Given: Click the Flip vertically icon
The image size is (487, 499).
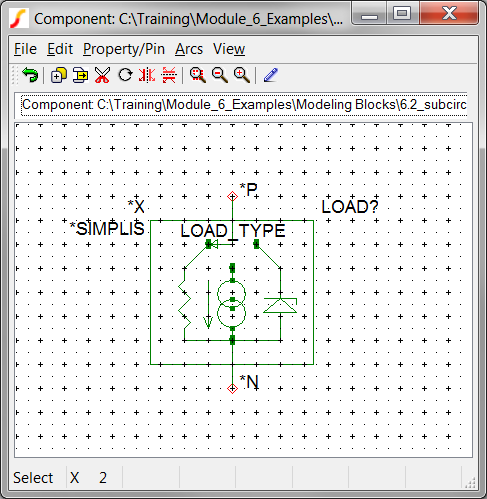Looking at the screenshot, I should pyautogui.click(x=169, y=75).
